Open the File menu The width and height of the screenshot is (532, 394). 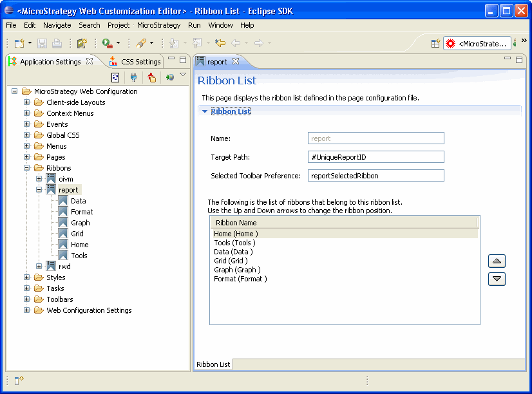[x=11, y=25]
